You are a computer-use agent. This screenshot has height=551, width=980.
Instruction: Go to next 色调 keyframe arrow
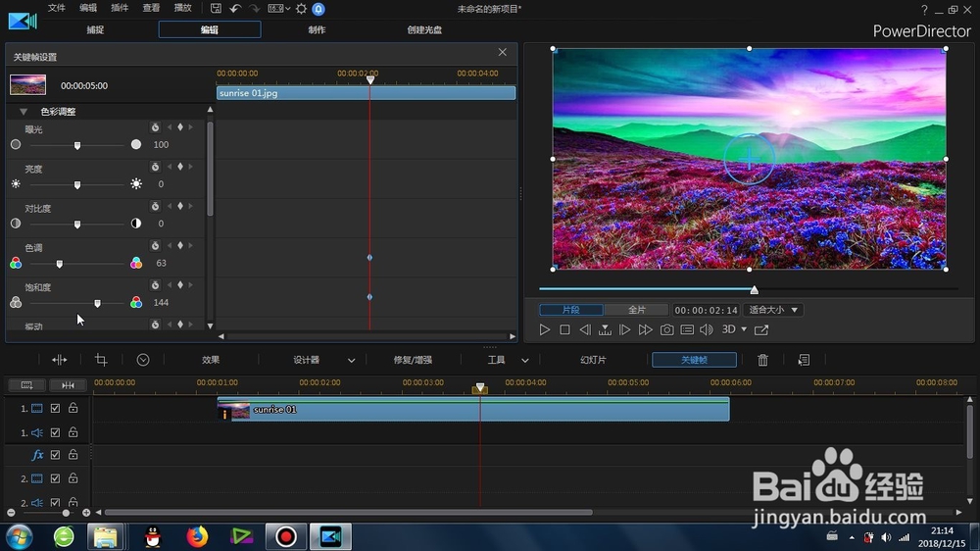(x=191, y=245)
